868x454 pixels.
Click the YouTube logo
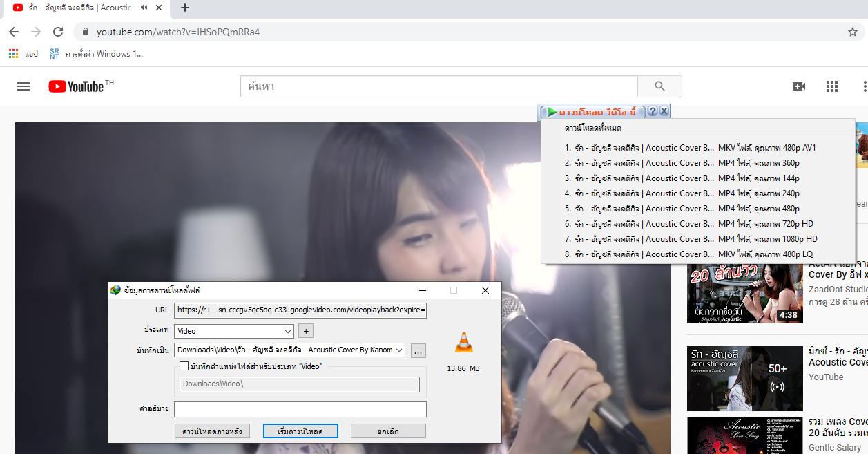pos(76,86)
